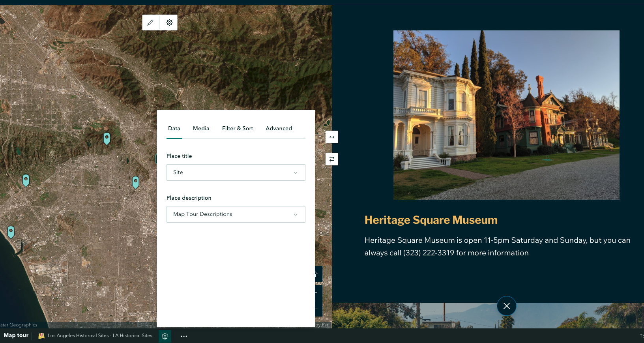Open the Filter & Sort tab
This screenshot has height=343, width=644.
(x=238, y=128)
